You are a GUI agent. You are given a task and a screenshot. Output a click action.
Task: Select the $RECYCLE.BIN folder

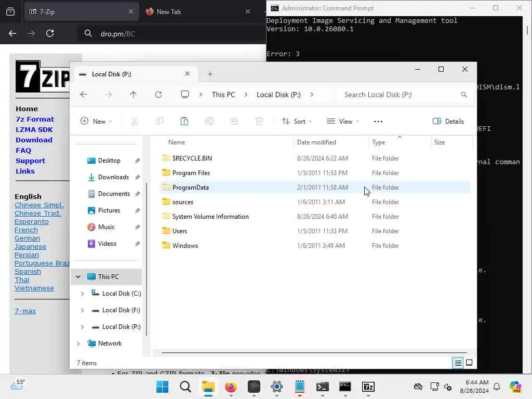(192, 158)
